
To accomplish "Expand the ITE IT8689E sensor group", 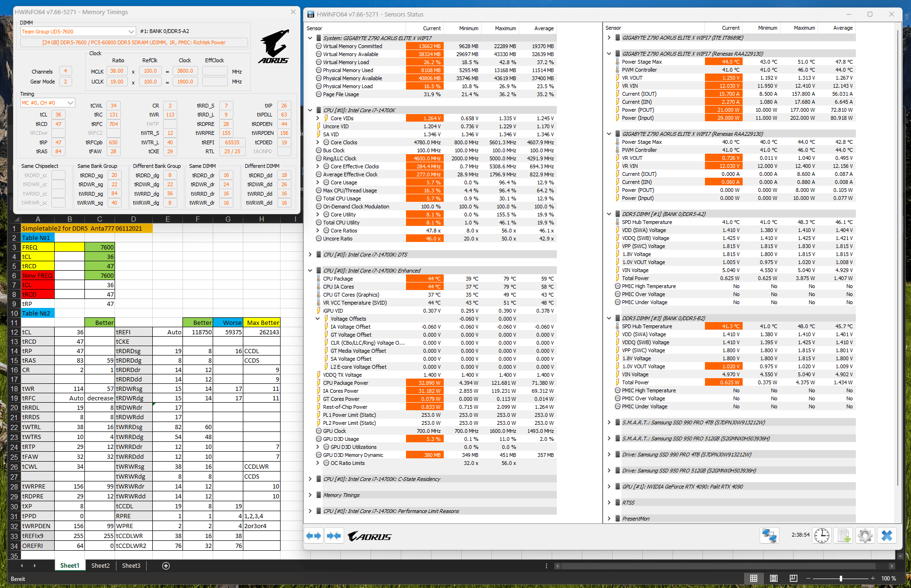I will [609, 38].
